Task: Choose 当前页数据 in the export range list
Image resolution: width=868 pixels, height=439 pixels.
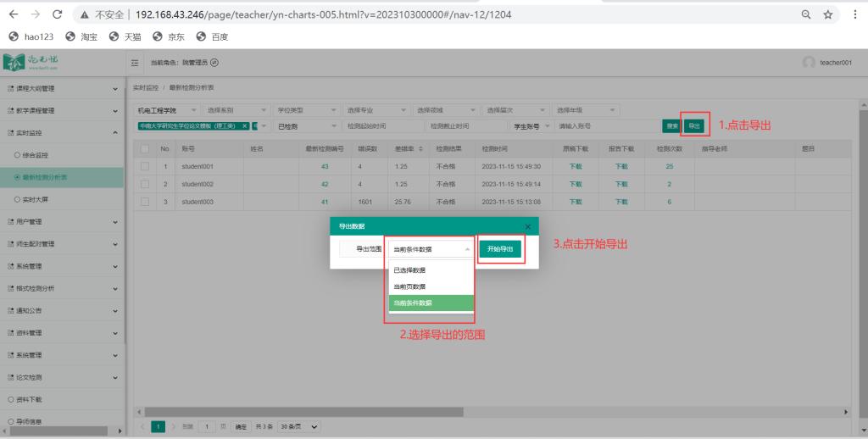Action: click(x=409, y=286)
